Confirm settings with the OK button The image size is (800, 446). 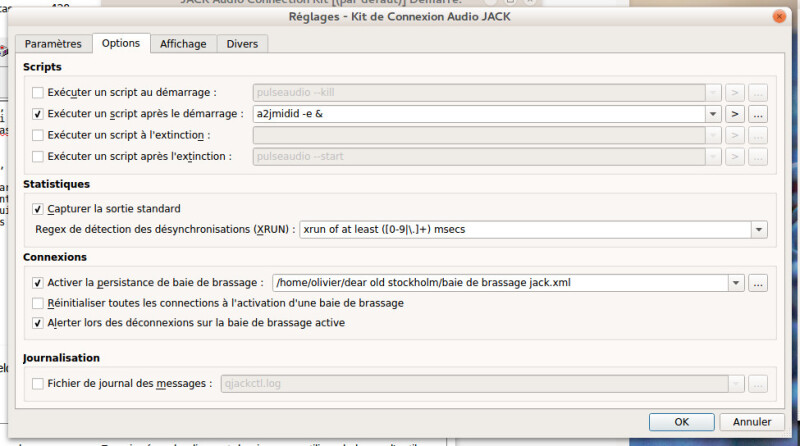681,422
